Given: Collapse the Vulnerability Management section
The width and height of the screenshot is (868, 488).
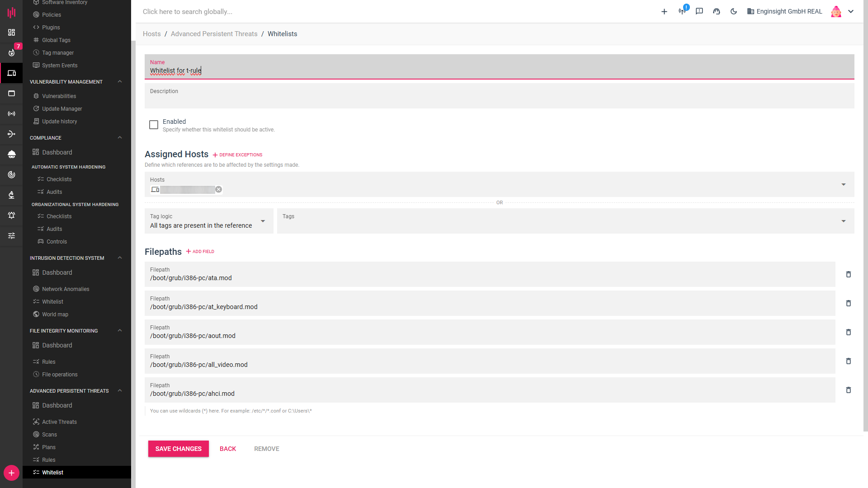Looking at the screenshot, I should 120,82.
